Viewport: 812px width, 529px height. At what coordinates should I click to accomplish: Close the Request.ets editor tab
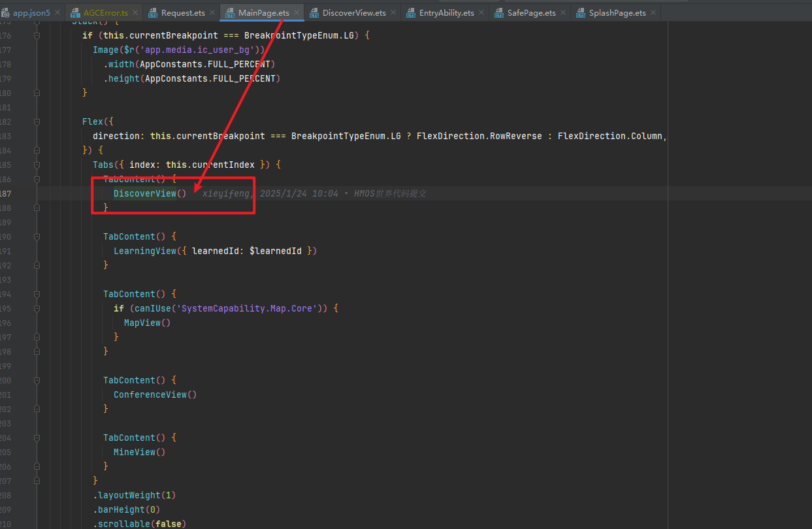click(x=212, y=12)
